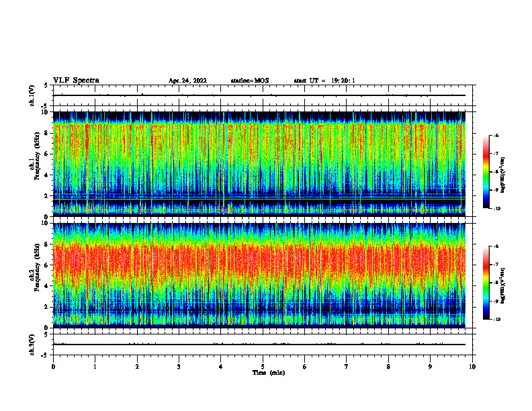Click the ch.3 voltage waveform trace

tap(259, 345)
